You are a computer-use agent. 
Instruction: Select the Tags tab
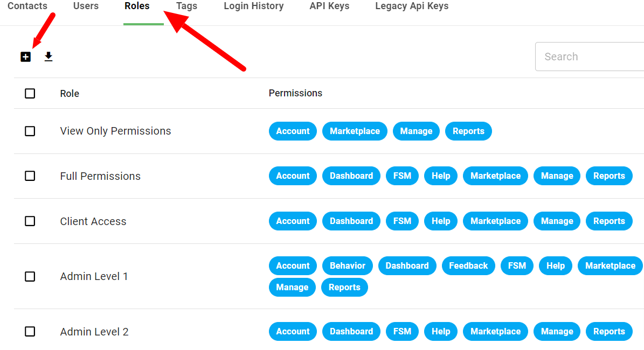(x=186, y=6)
